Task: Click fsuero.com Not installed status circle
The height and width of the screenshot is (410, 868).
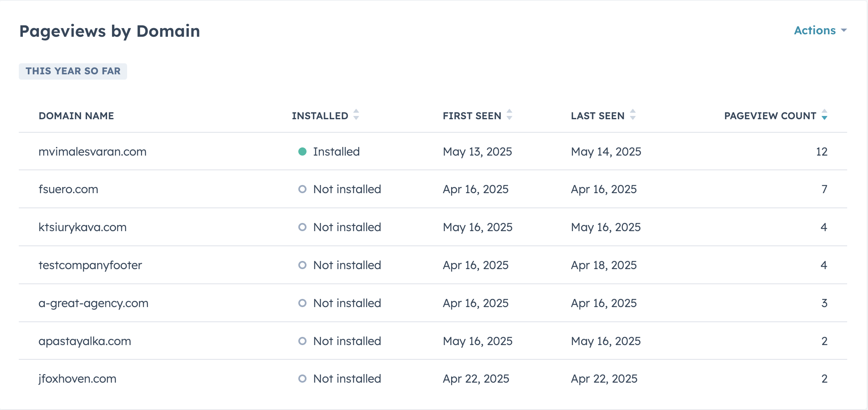Action: pyautogui.click(x=302, y=189)
